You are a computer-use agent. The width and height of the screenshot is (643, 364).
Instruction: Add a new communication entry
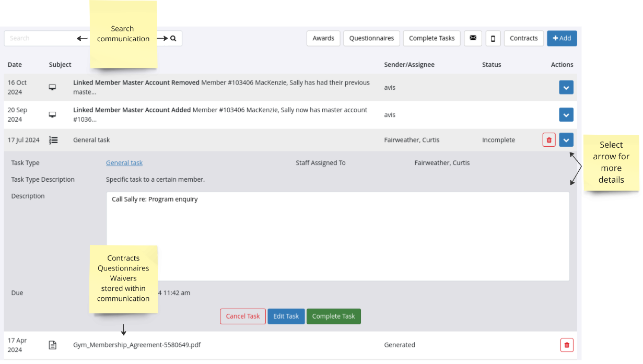point(562,38)
